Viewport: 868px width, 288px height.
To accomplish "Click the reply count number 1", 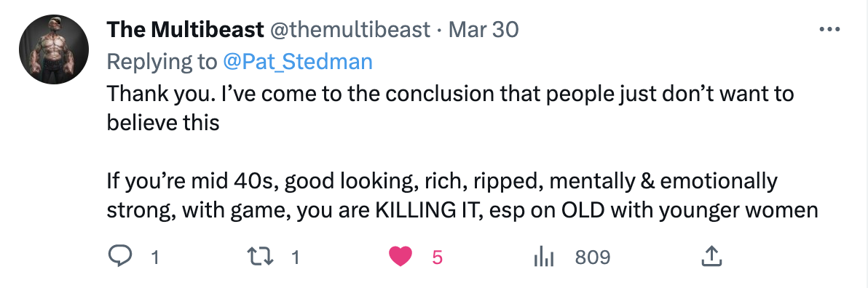I will pos(155,257).
